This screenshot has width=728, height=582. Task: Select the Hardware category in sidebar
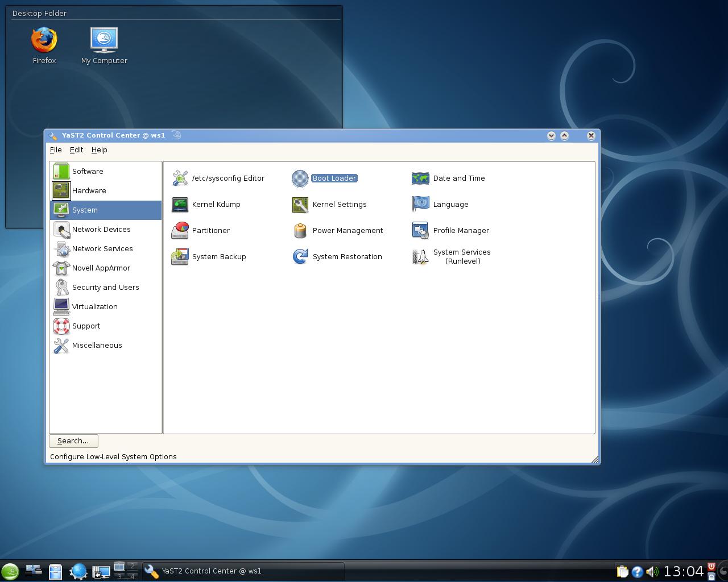pyautogui.click(x=106, y=190)
